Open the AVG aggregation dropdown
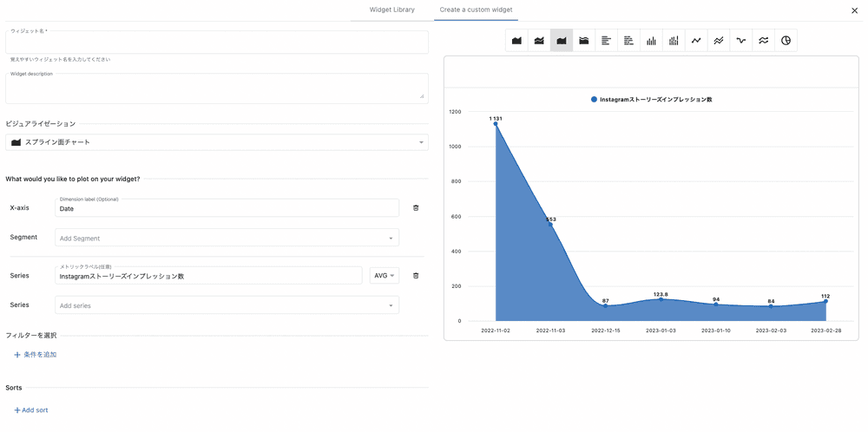Viewport: 868px width, 432px height. (x=384, y=276)
